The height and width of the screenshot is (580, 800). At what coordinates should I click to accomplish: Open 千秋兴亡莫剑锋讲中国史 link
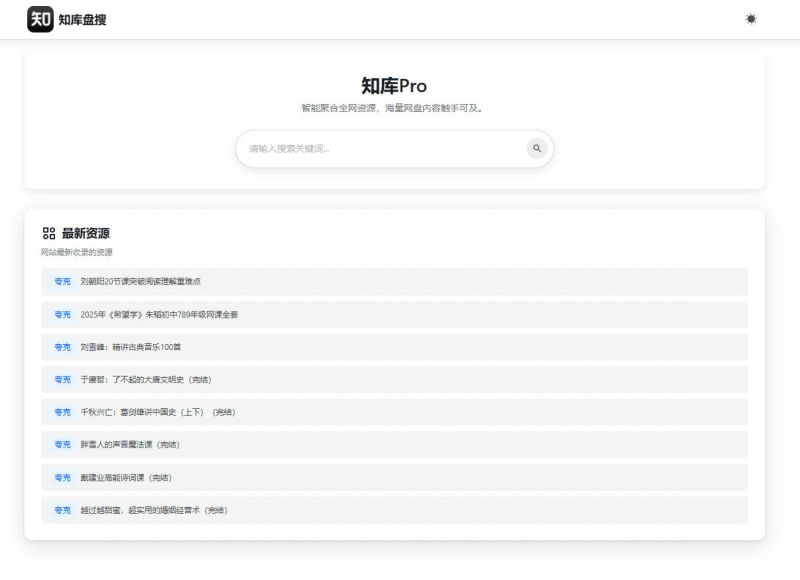pyautogui.click(x=158, y=413)
